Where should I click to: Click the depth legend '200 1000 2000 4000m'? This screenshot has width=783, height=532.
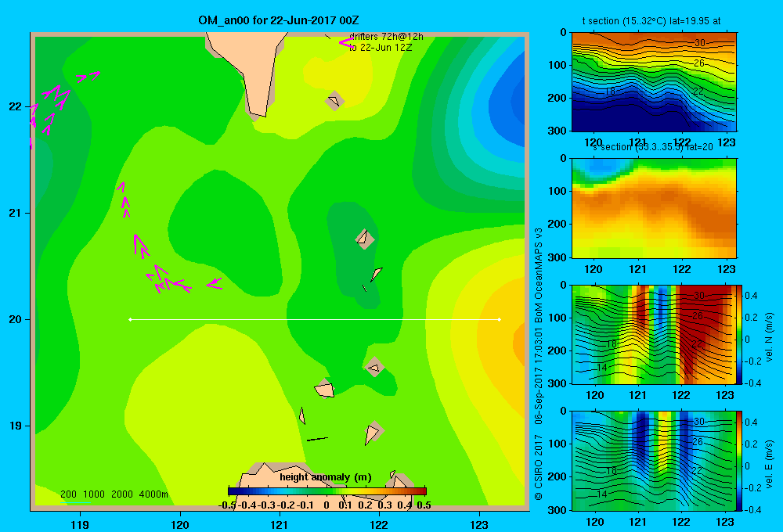pyautogui.click(x=114, y=494)
